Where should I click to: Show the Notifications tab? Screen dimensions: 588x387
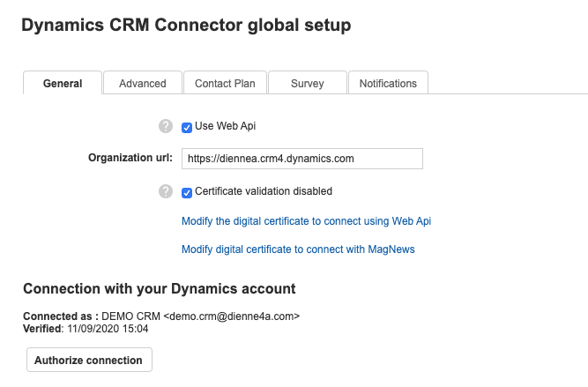coord(388,83)
